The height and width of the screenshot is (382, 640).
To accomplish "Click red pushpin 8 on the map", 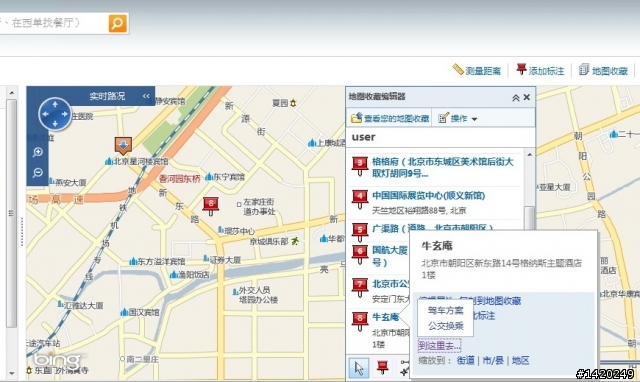I will point(211,205).
